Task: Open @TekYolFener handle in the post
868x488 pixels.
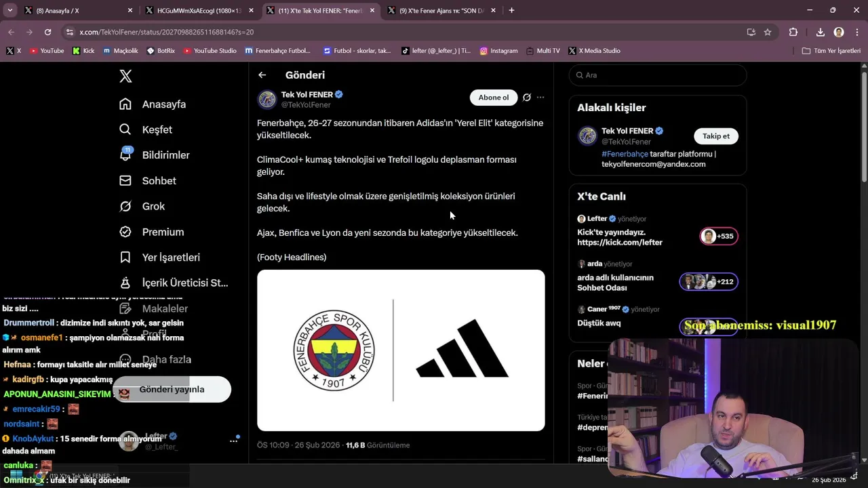Action: coord(306,105)
